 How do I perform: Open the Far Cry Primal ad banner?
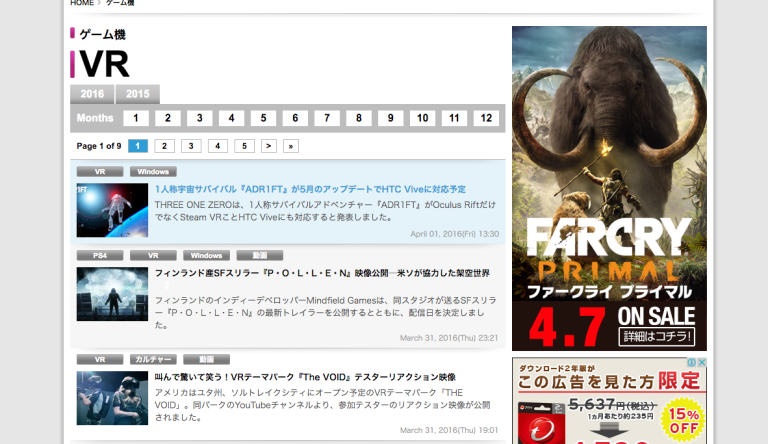pyautogui.click(x=609, y=188)
